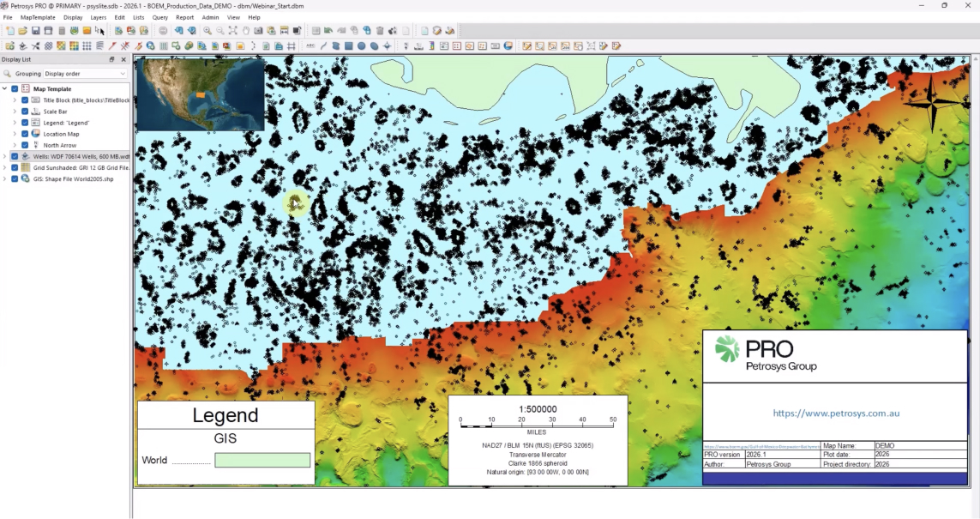Screen dimensions: 980x519
Task: Toggle visibility of Grid Sunshaded layer
Action: tap(15, 168)
